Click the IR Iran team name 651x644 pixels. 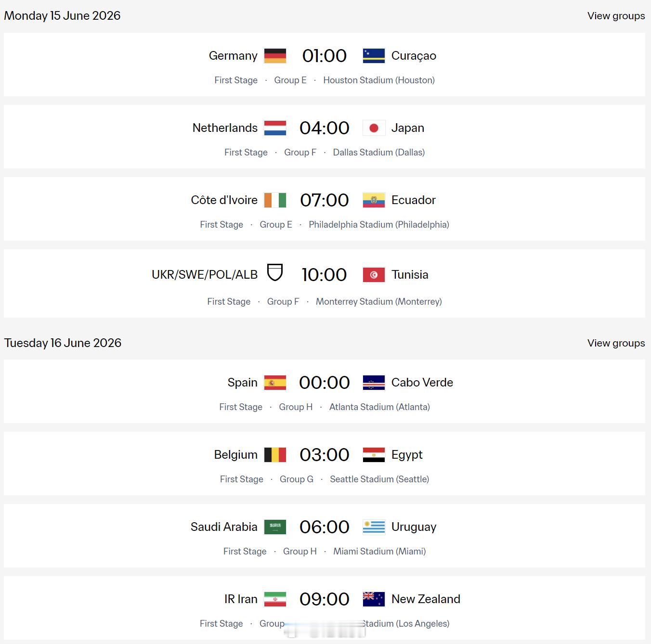[241, 599]
